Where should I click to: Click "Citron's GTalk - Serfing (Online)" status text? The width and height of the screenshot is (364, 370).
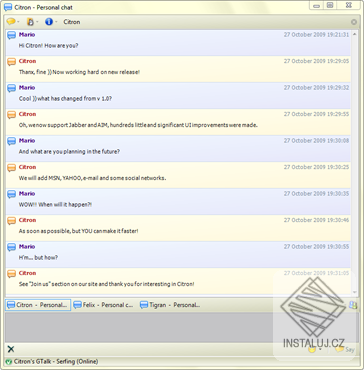[x=56, y=362]
